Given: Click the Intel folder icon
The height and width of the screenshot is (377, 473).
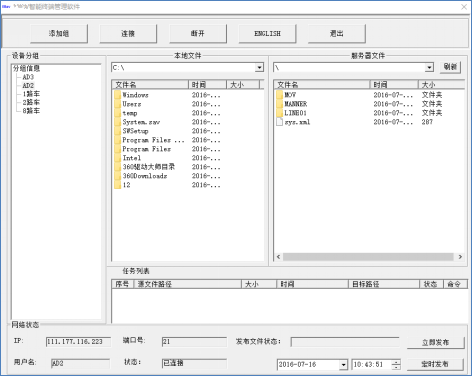Looking at the screenshot, I should tap(117, 158).
